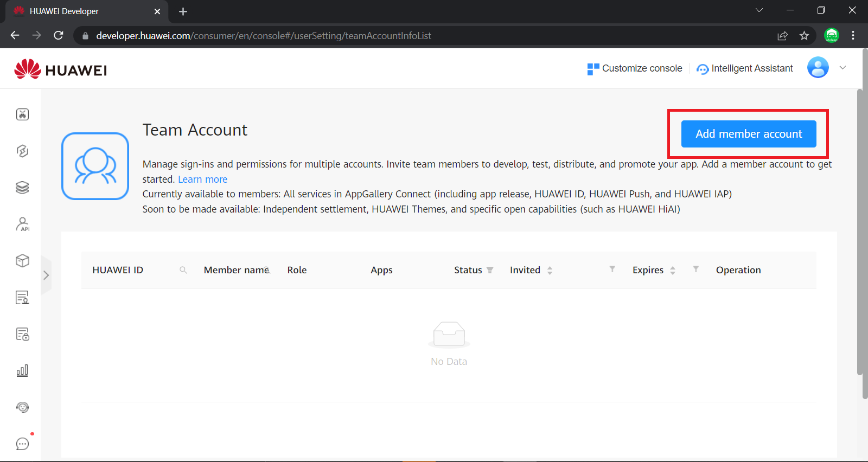Screen dimensions: 868x462
Task: Click Add member account button
Action: 749,134
